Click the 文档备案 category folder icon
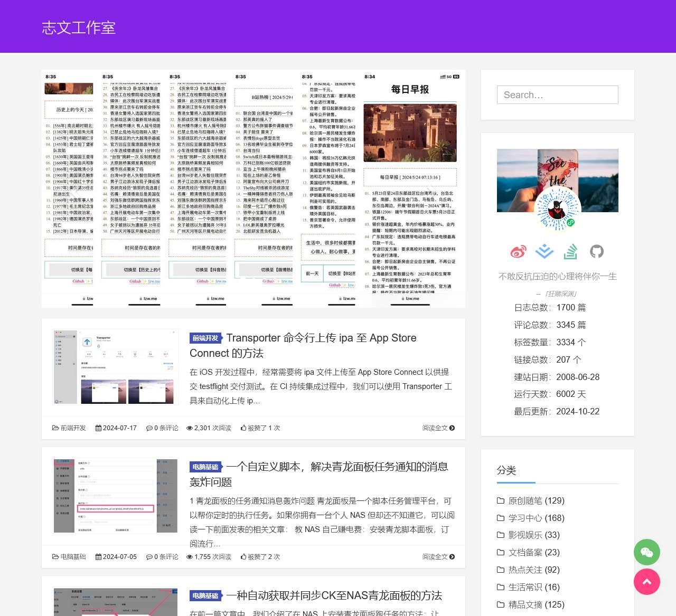The image size is (676, 616). (x=501, y=552)
